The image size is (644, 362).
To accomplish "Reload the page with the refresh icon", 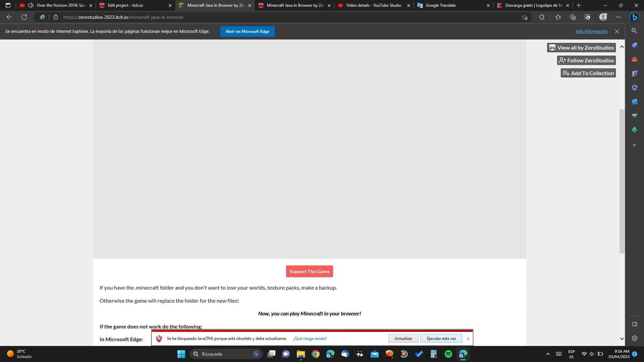I will 24,17.
